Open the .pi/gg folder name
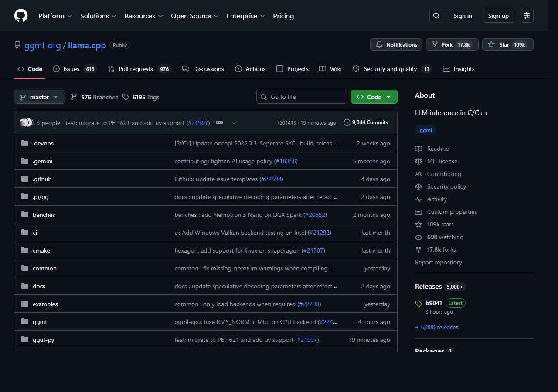Image resolution: width=558 pixels, height=392 pixels. [x=41, y=197]
